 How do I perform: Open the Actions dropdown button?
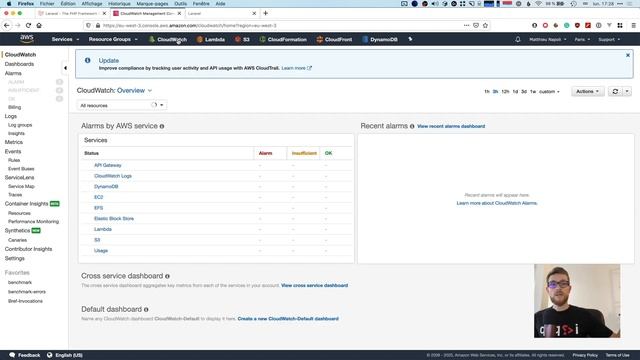tap(587, 91)
